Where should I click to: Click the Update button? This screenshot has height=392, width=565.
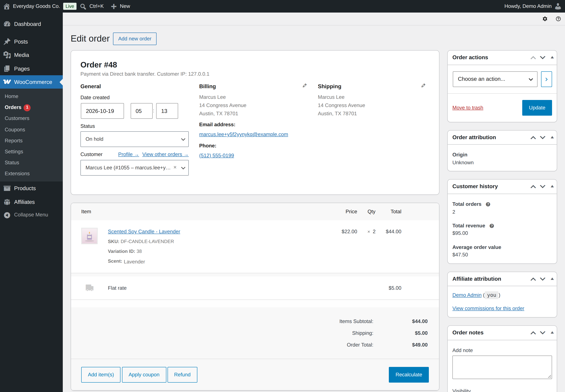pos(537,108)
